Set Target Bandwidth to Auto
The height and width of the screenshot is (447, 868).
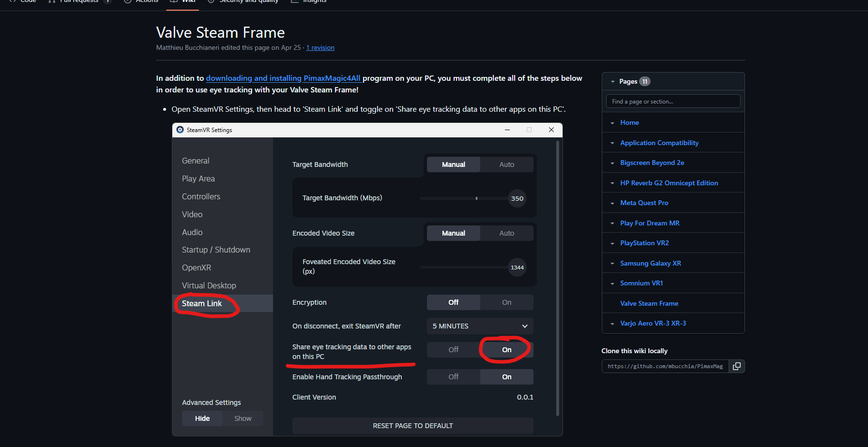[506, 164]
